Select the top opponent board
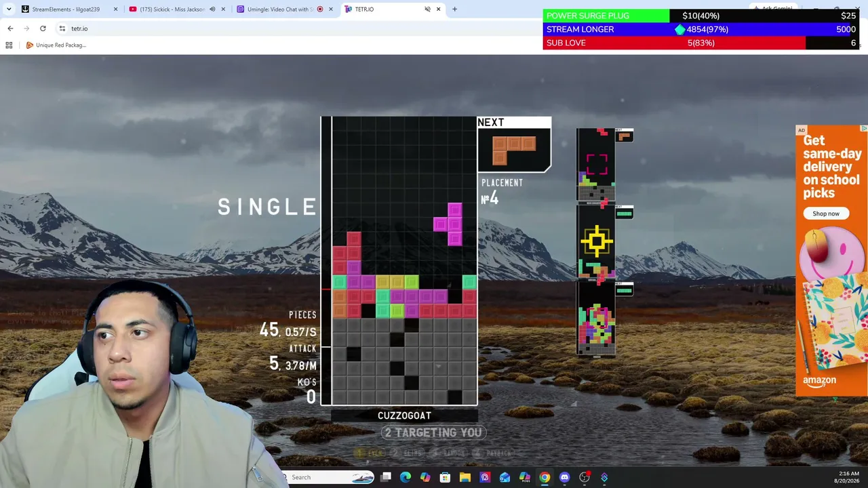Image resolution: width=868 pixels, height=488 pixels. tap(596, 165)
